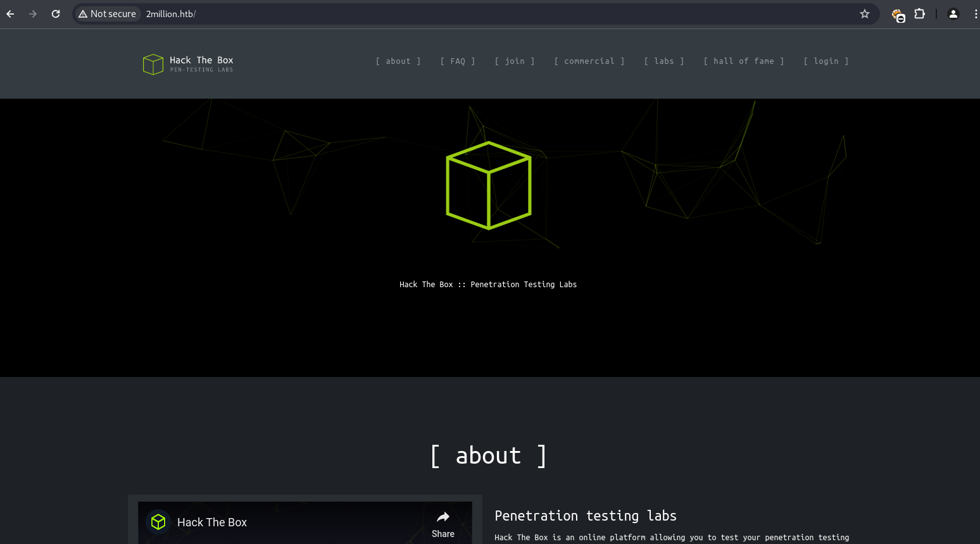
Task: Open the commercial nav link
Action: (x=589, y=61)
